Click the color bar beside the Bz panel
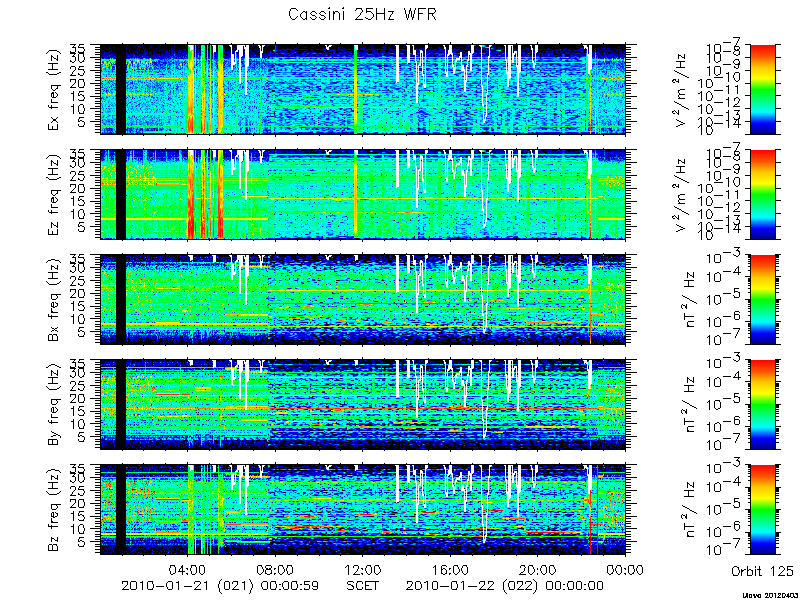 (762, 510)
